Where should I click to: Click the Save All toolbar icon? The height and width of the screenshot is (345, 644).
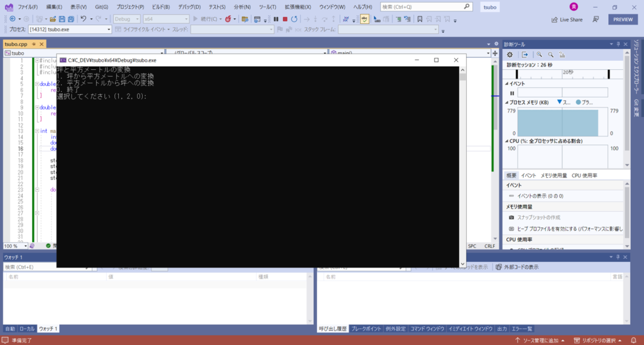(x=70, y=19)
